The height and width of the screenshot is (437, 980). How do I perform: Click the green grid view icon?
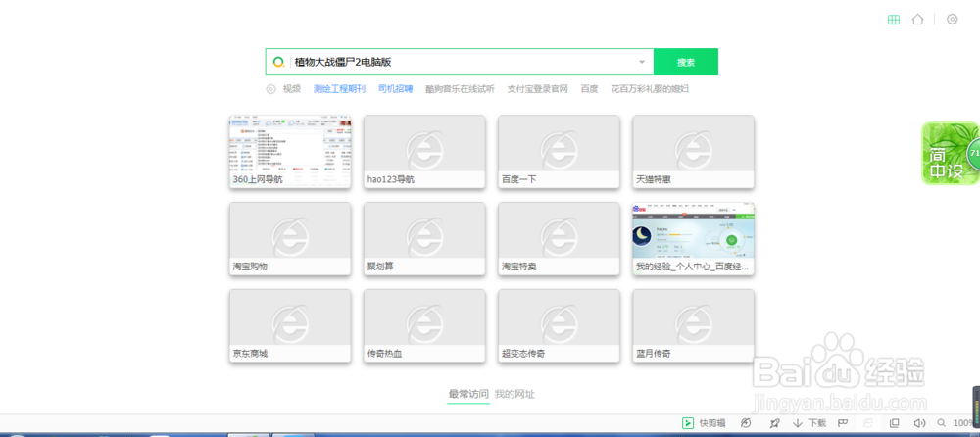(x=894, y=20)
